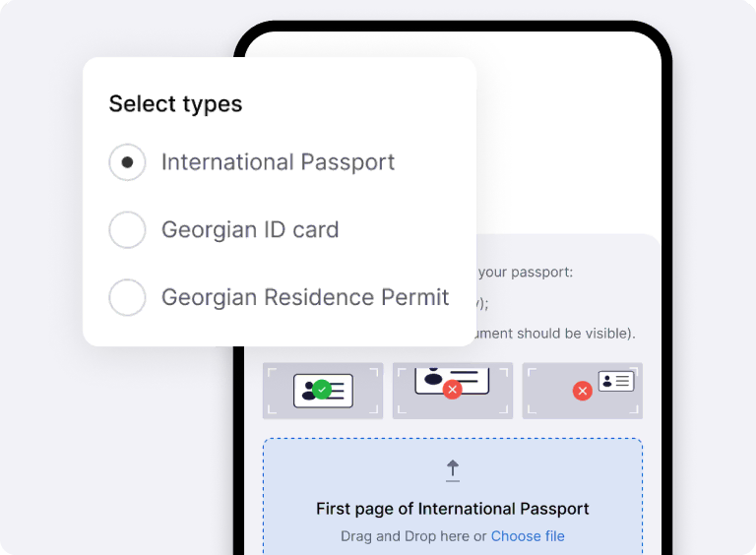Select the Georgian Residence Permit radio button

(x=127, y=297)
